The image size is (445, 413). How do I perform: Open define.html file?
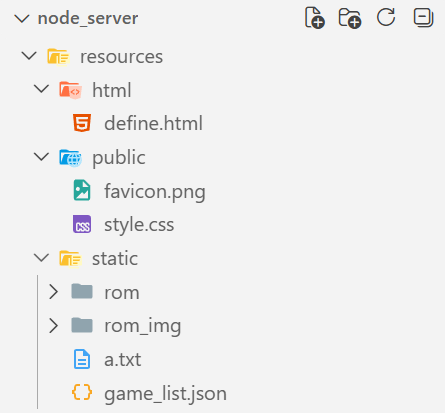pyautogui.click(x=153, y=123)
